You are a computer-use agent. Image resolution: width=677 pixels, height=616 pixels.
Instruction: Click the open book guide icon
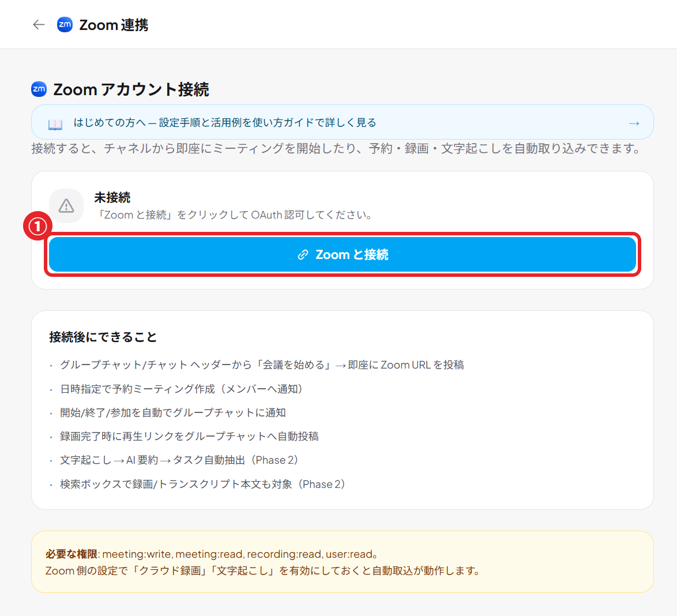55,125
